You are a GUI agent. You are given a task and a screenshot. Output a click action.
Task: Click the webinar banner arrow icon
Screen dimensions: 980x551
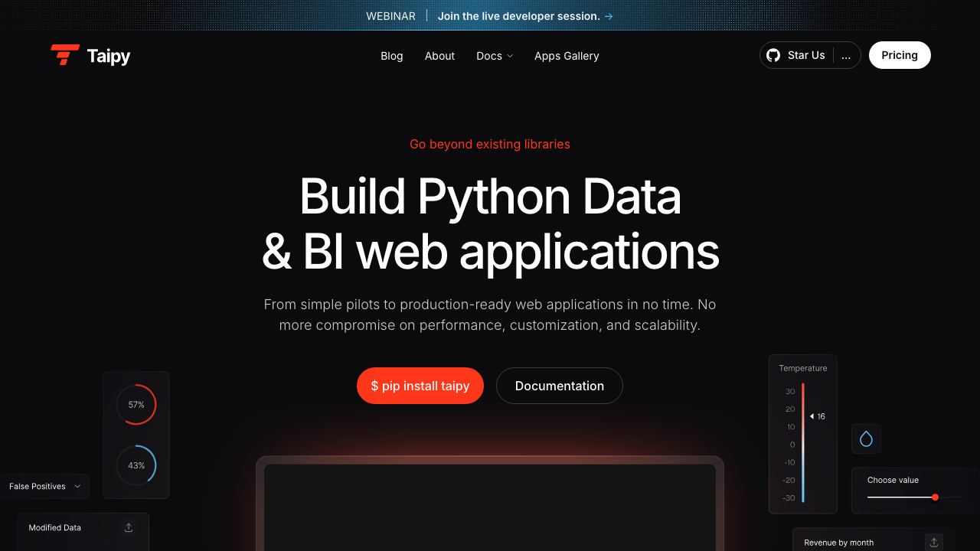tap(609, 16)
